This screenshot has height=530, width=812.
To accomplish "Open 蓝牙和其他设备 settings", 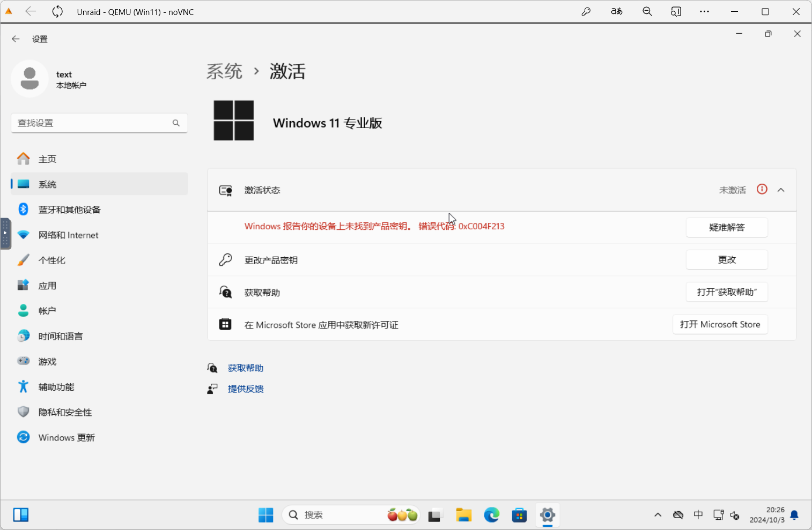I will (x=99, y=210).
